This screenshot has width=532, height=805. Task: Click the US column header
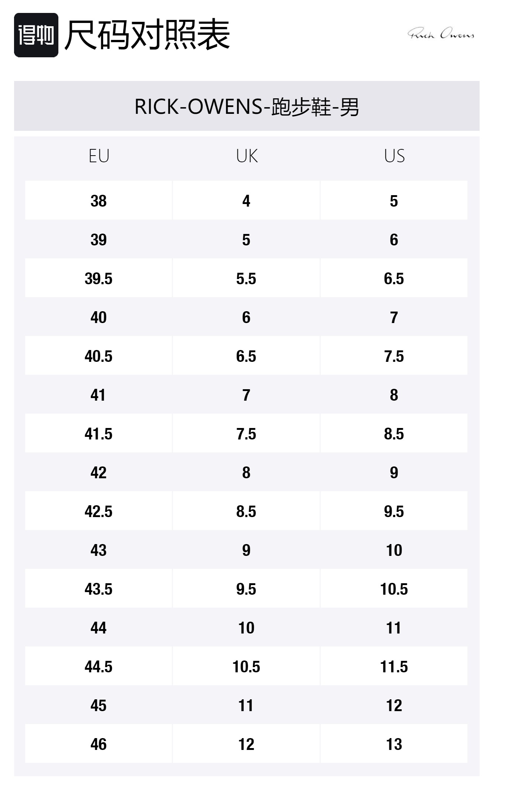click(x=394, y=156)
